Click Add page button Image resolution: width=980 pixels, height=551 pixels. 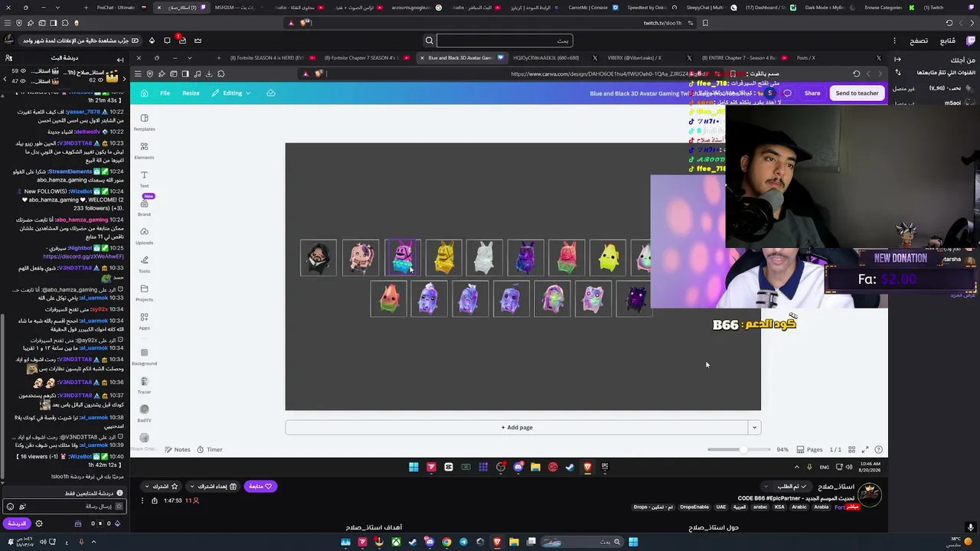pos(517,428)
